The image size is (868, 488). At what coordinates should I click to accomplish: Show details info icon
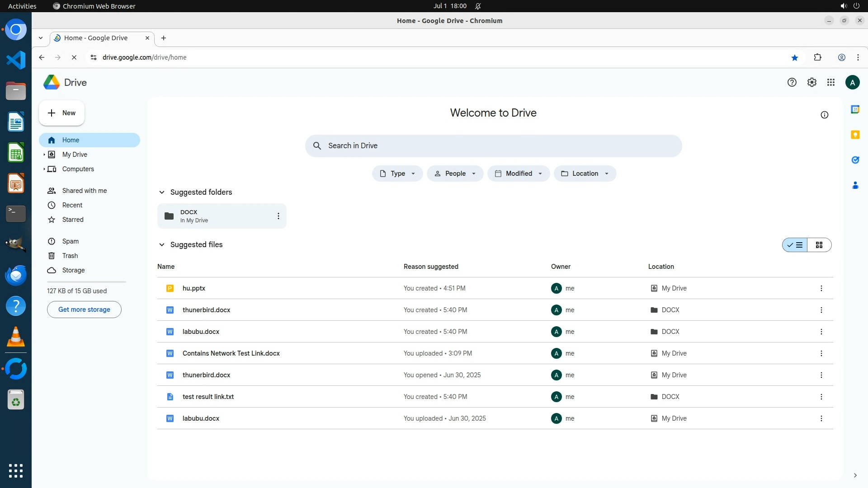point(824,115)
